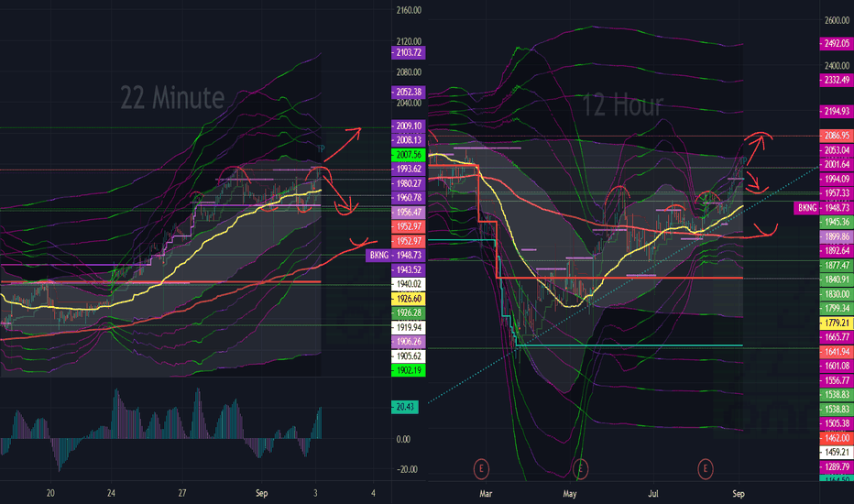The height and width of the screenshot is (504, 854).
Task: Select the yellow 1779.21 price label
Action: [836, 323]
